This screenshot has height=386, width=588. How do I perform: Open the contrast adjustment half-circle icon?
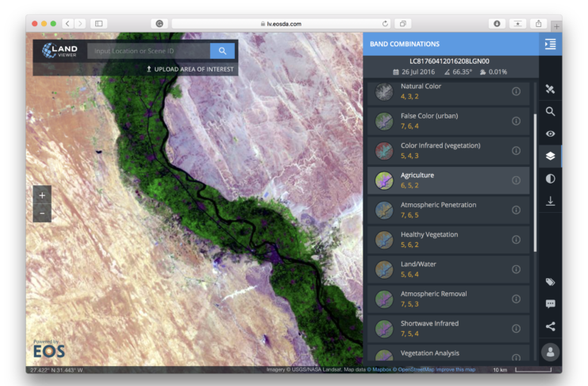(x=550, y=179)
